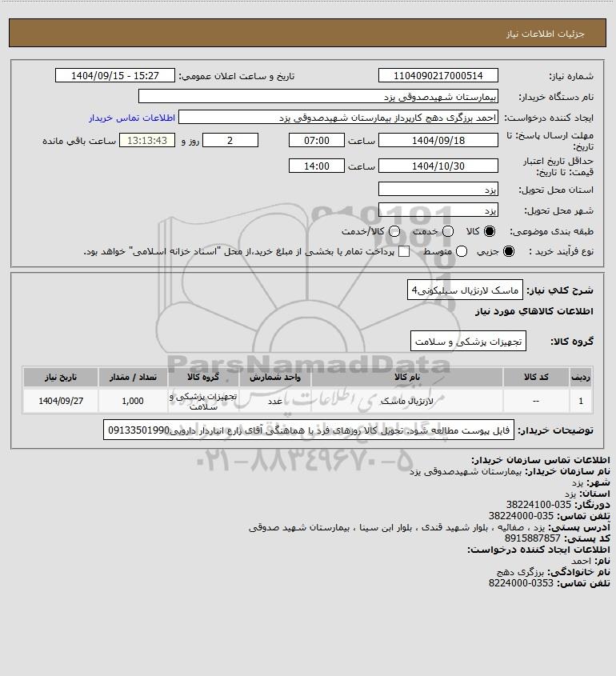Click the goods group field تجهیزات پزشکی و سلامت
Screen dimensions: 616x676
click(x=468, y=341)
